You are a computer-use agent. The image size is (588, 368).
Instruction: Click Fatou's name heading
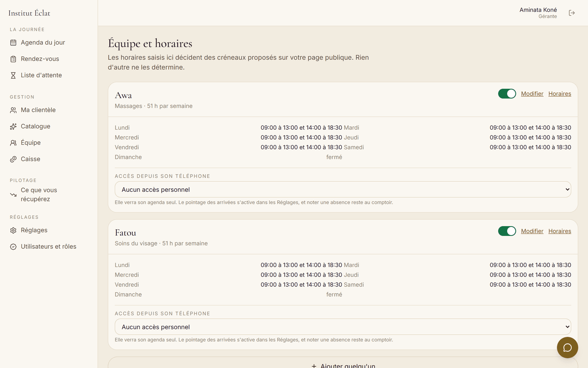coord(125,233)
